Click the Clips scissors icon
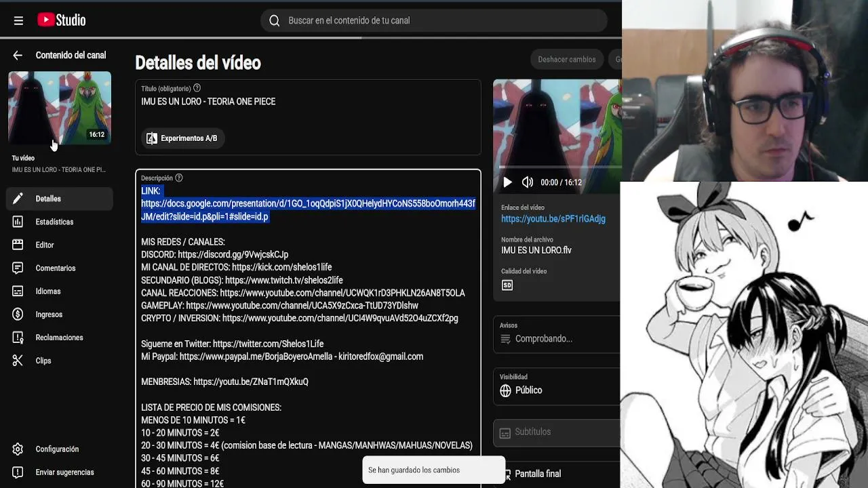This screenshot has height=488, width=868. [18, 361]
